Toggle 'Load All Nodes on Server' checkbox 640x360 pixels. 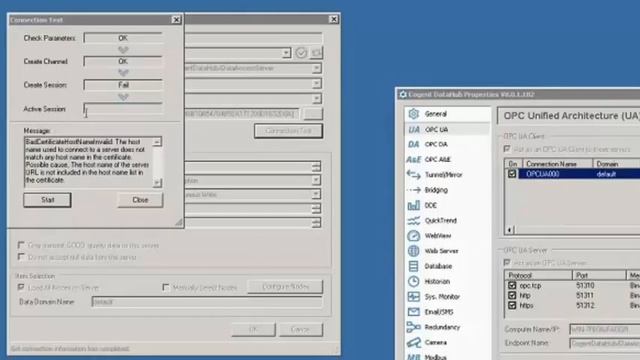[x=21, y=287]
